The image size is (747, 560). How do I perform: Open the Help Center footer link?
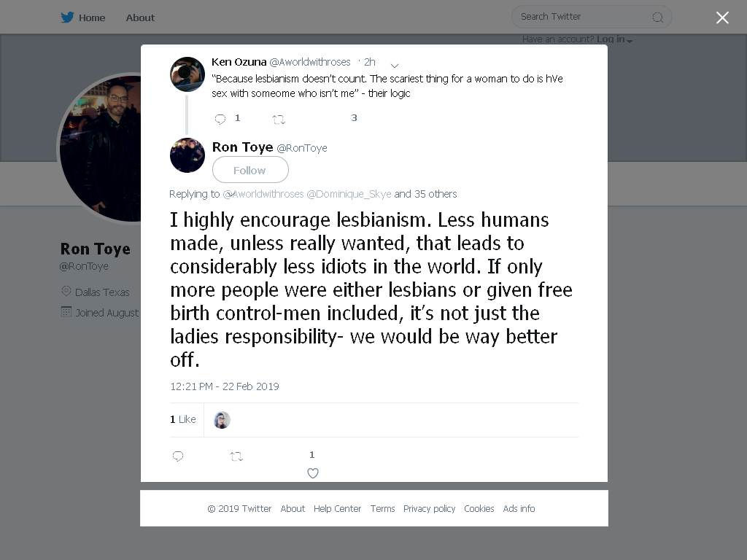[x=337, y=508]
